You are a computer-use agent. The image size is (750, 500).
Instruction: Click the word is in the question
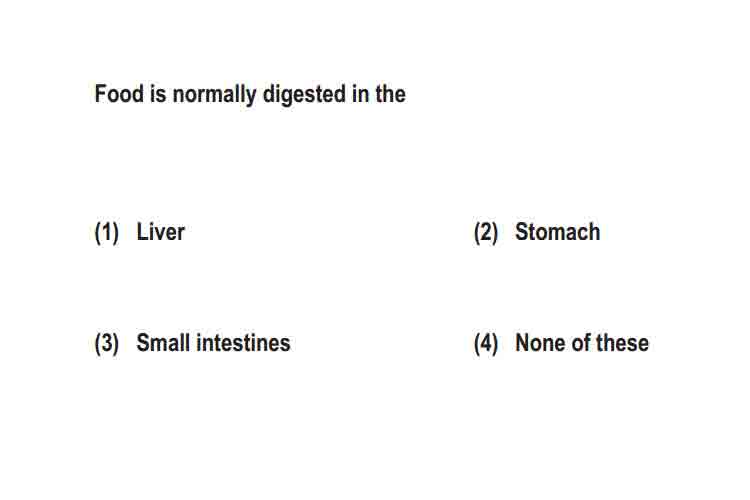[158, 93]
